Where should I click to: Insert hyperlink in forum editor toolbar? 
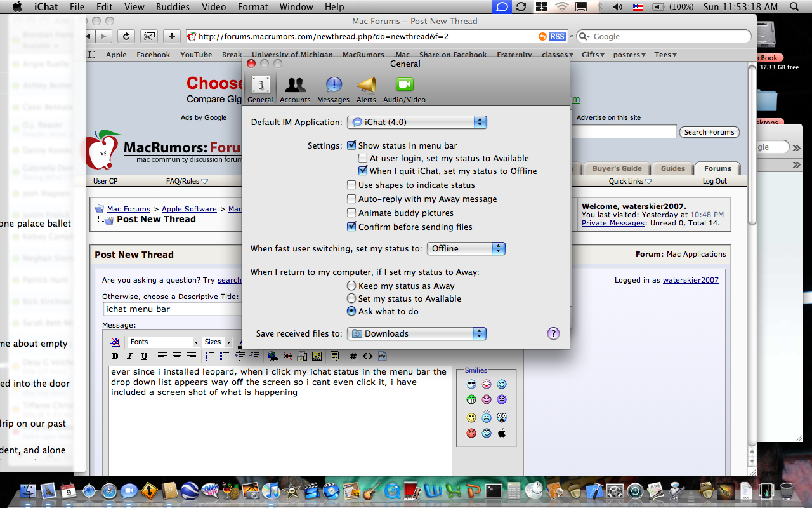[272, 356]
